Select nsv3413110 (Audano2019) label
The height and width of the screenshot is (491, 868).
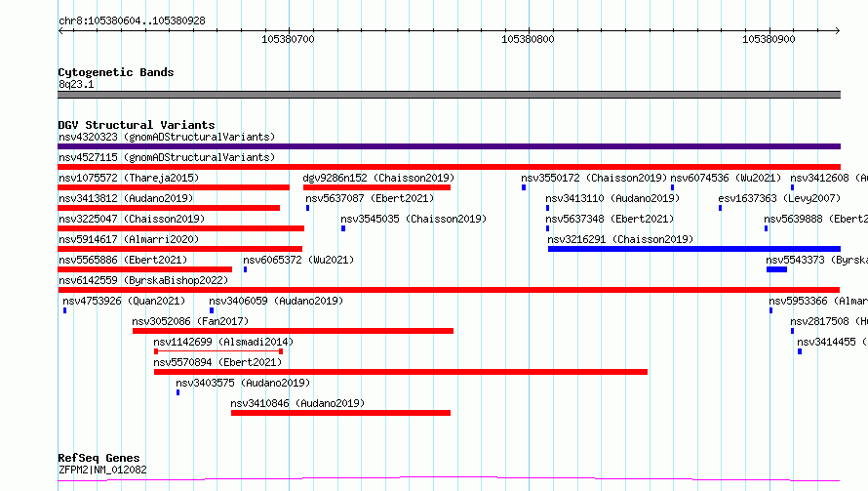(612, 198)
